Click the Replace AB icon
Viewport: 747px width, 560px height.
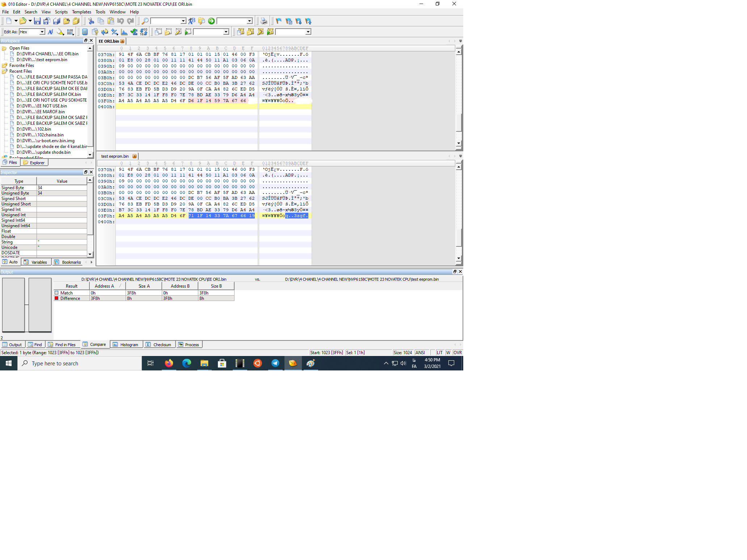[x=192, y=21]
